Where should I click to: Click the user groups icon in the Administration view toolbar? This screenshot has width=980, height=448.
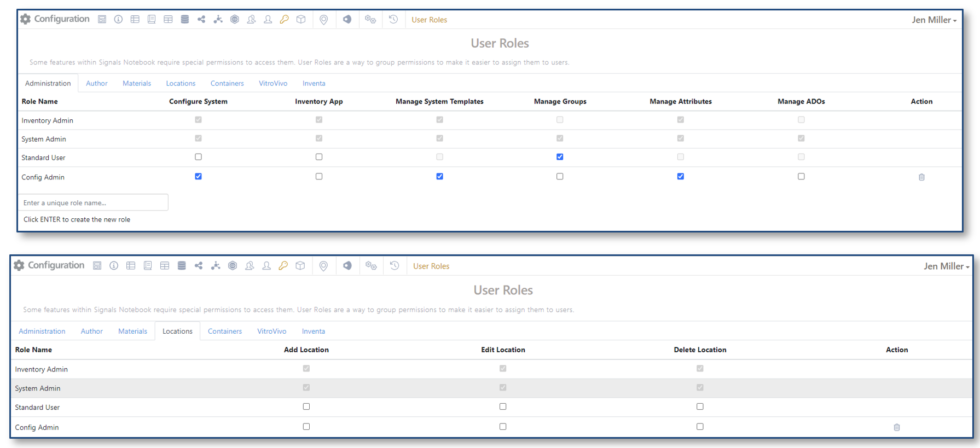(x=251, y=19)
